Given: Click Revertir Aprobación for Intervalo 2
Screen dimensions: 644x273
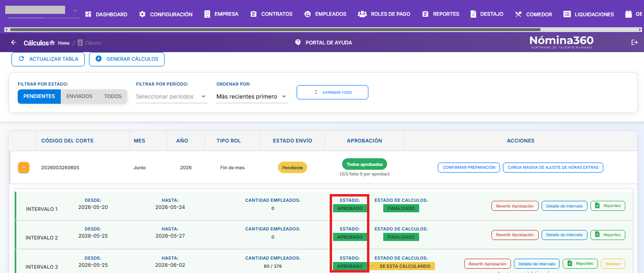Looking at the screenshot, I should pyautogui.click(x=515, y=235).
